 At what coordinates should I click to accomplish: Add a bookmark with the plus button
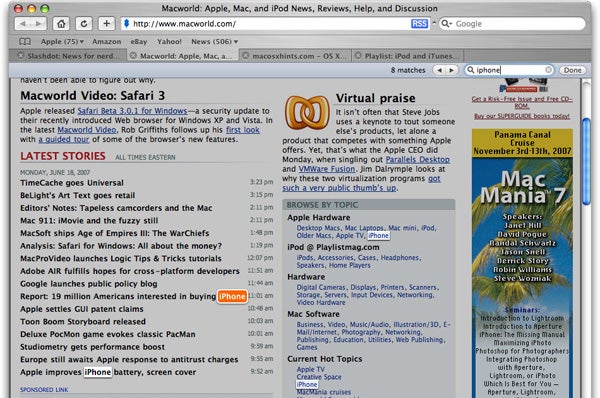click(106, 24)
